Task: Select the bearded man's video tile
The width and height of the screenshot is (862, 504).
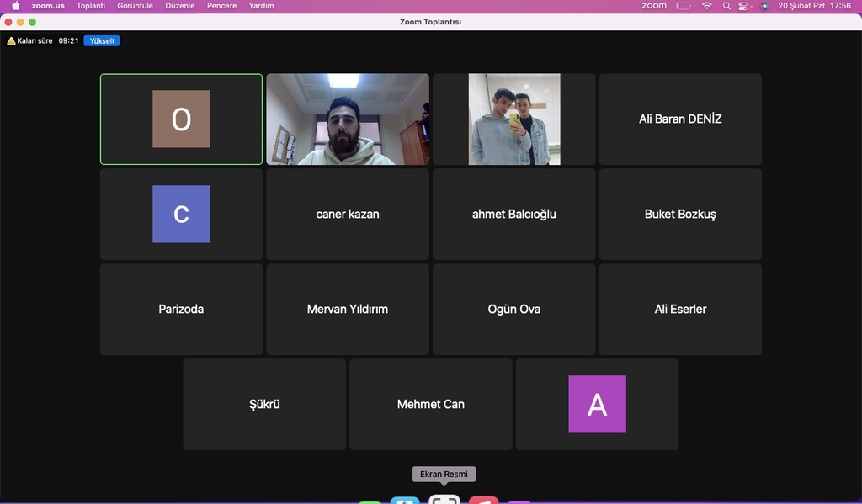Action: [348, 119]
